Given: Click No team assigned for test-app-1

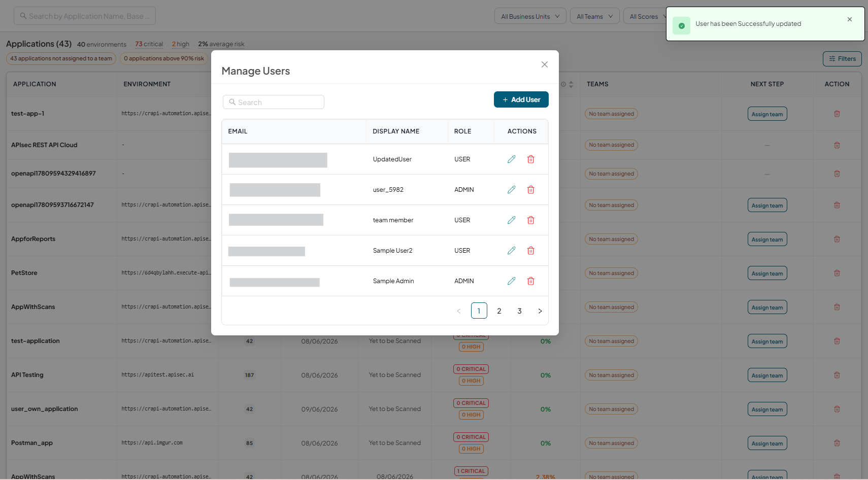Looking at the screenshot, I should point(611,114).
